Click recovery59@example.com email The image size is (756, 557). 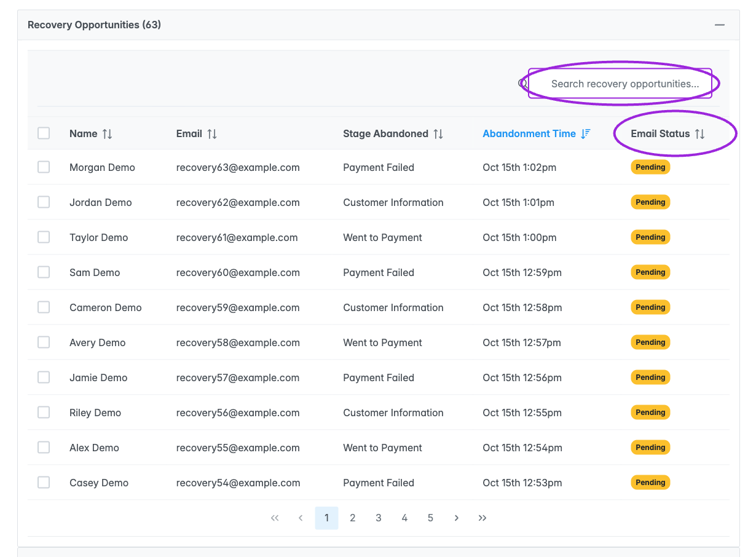click(238, 307)
